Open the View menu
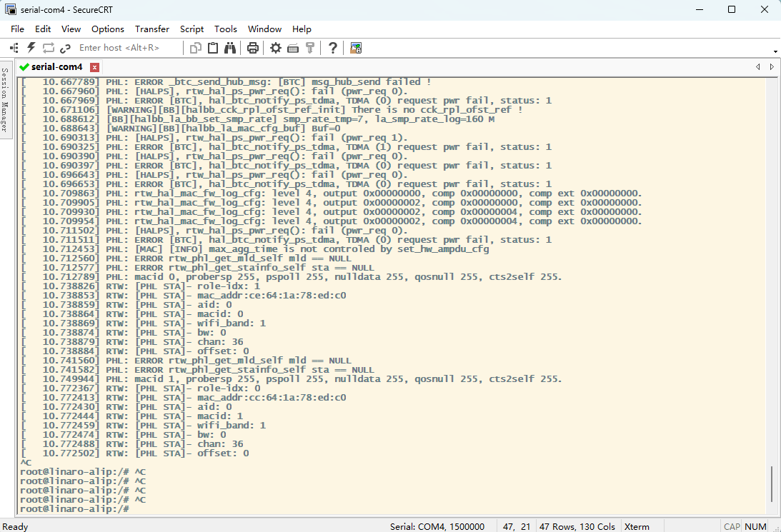The height and width of the screenshot is (532, 781). click(71, 29)
